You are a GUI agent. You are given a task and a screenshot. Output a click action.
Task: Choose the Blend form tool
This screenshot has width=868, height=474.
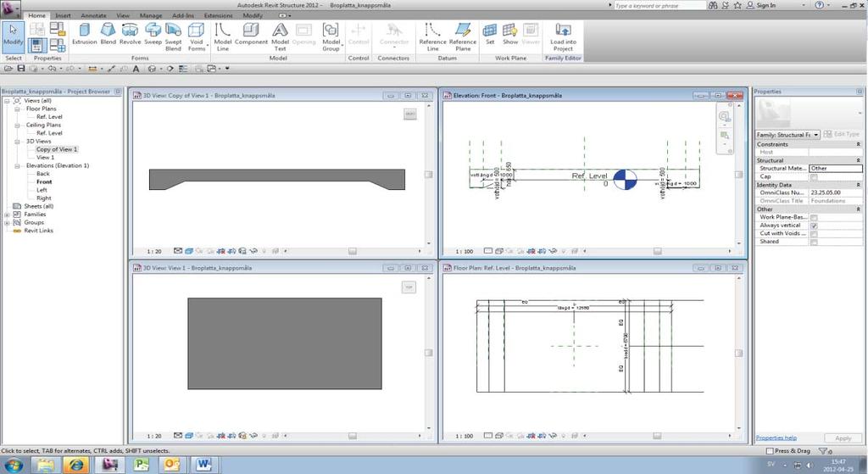pos(108,34)
